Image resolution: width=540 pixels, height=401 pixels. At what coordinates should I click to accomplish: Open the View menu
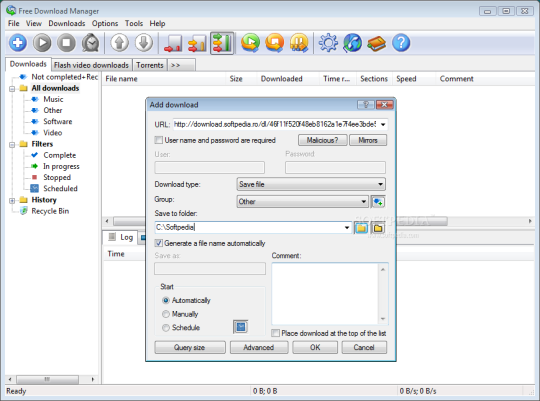[x=34, y=23]
